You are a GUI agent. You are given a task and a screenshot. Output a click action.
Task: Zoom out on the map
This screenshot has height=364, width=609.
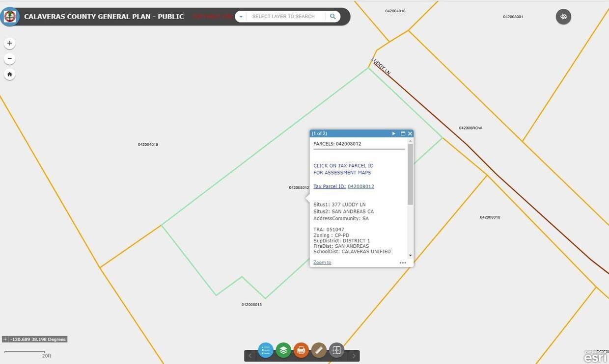pos(9,59)
